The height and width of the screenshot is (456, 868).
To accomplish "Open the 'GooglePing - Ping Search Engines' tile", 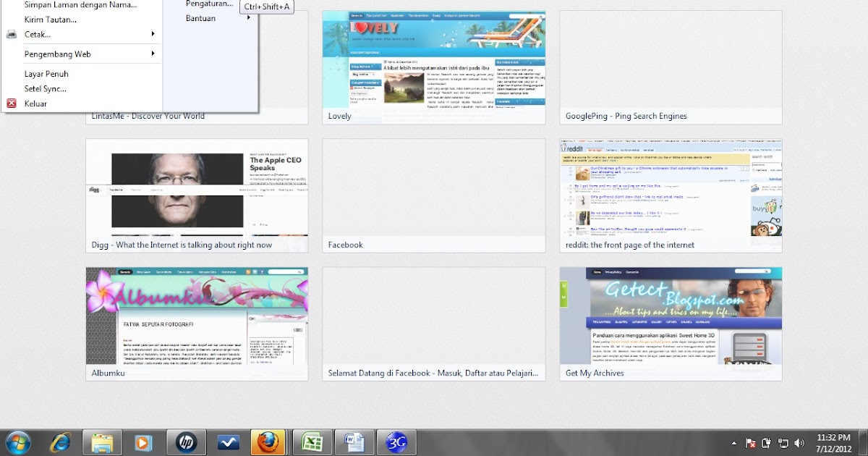I will (671, 67).
